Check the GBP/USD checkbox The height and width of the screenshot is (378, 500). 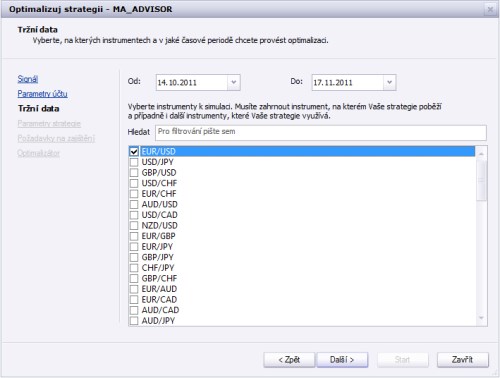[x=134, y=173]
